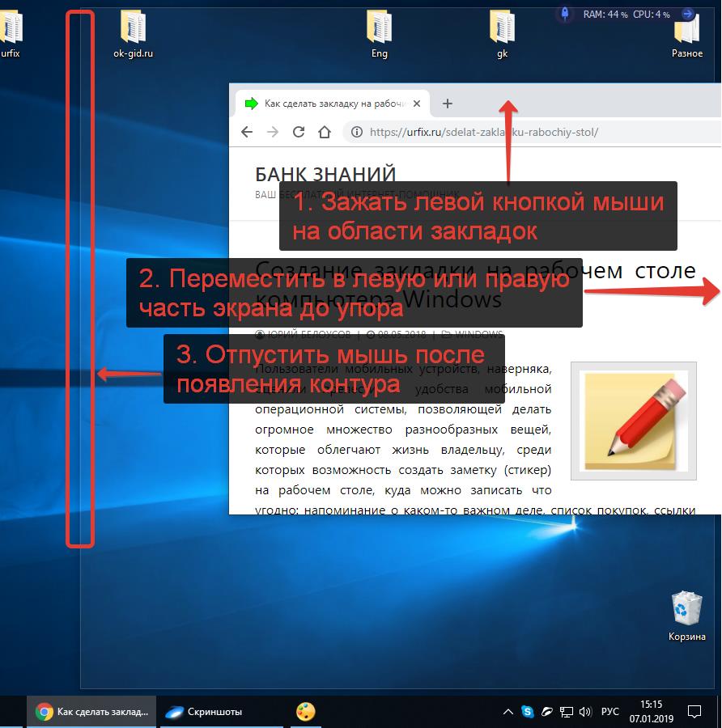Screen dimensions: 722x728
Task: Click the browser forward arrow
Action: click(273, 132)
